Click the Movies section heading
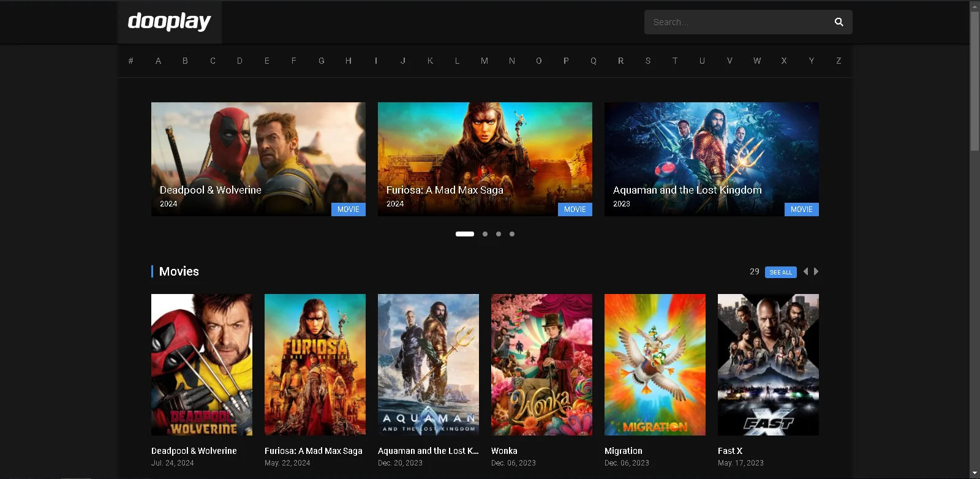This screenshot has height=479, width=980. tap(179, 271)
